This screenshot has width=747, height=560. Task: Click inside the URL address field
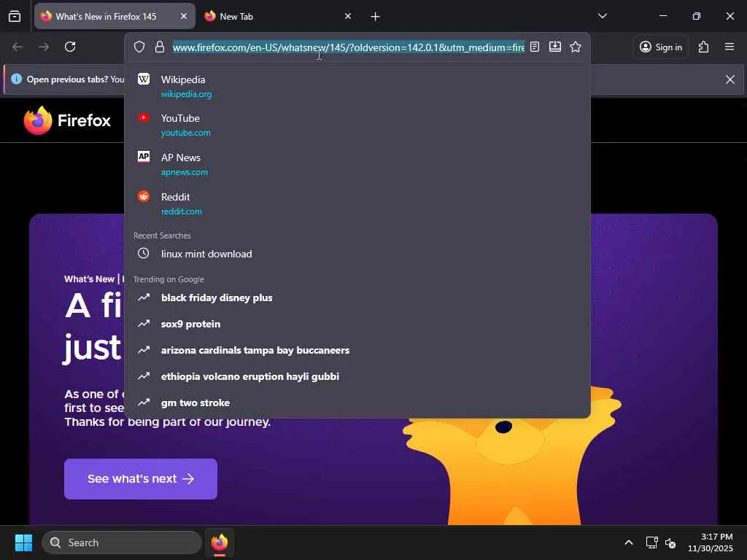coord(348,47)
